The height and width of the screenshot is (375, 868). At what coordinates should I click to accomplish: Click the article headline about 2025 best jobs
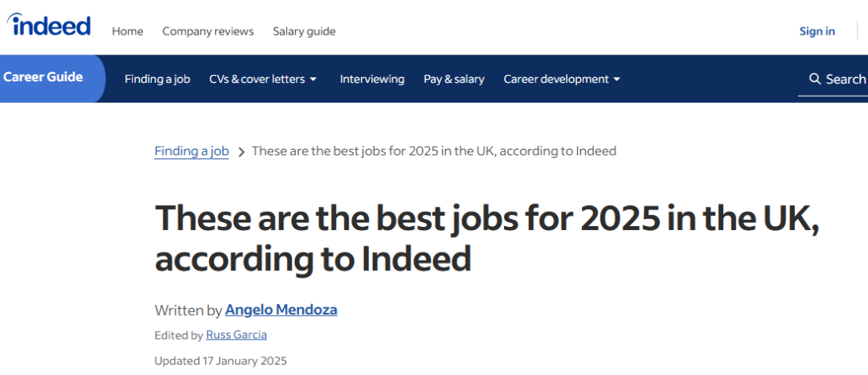(x=487, y=238)
